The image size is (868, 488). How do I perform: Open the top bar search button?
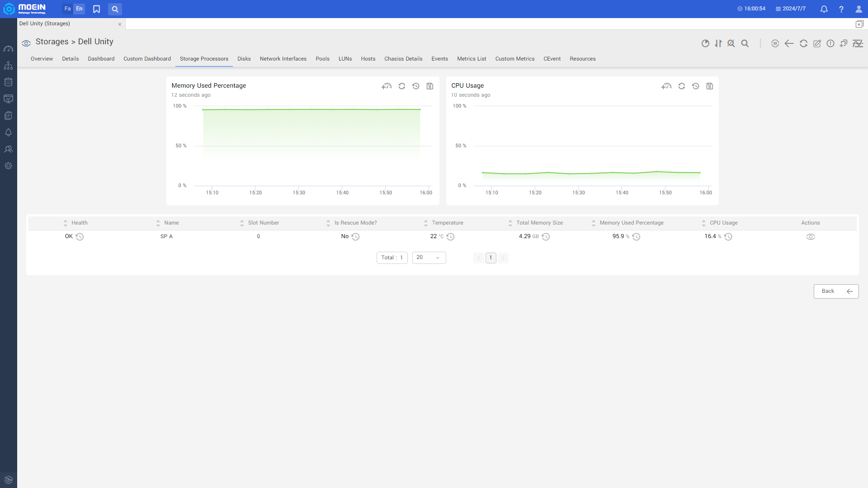click(x=115, y=9)
